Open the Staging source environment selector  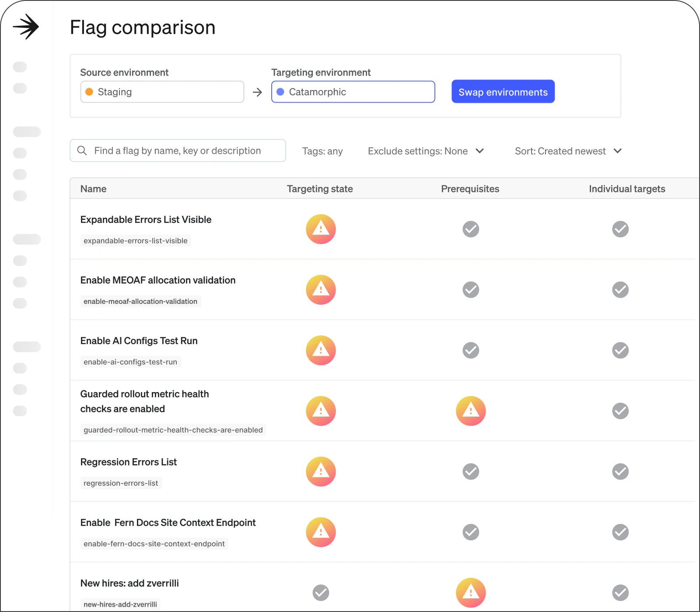[x=162, y=92]
